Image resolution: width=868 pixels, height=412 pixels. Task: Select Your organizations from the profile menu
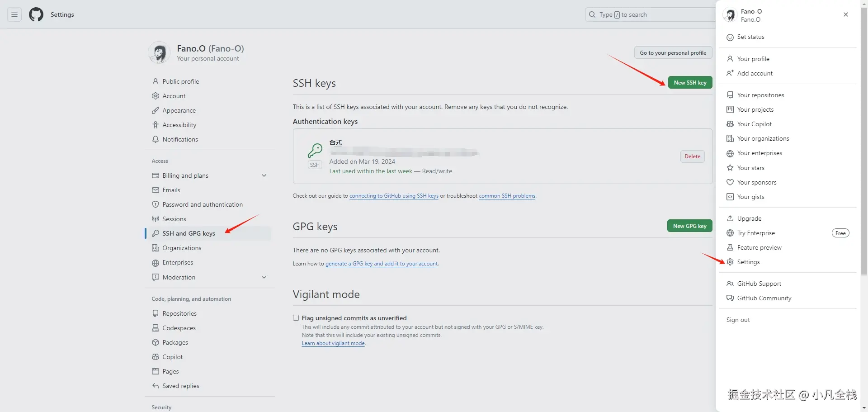(763, 138)
